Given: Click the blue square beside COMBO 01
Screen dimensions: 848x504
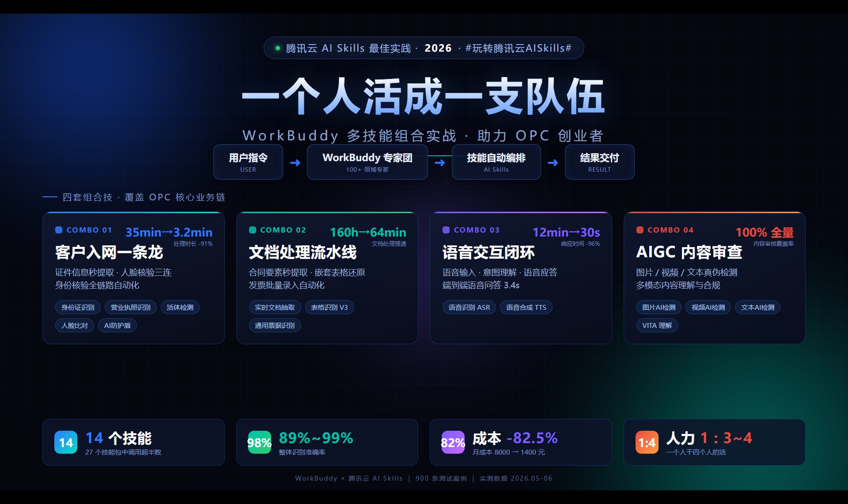Looking at the screenshot, I should click(59, 230).
